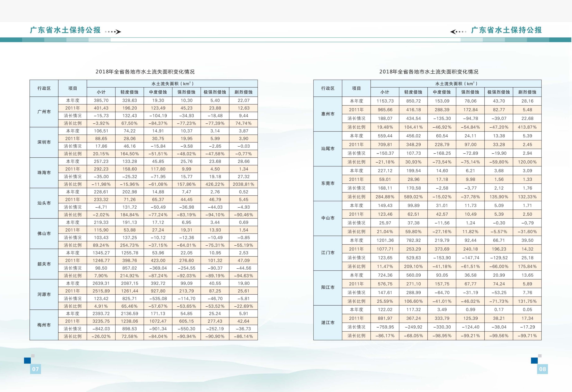Select the 惠州市 row header cell
The image size is (572, 392).
[x=328, y=114]
